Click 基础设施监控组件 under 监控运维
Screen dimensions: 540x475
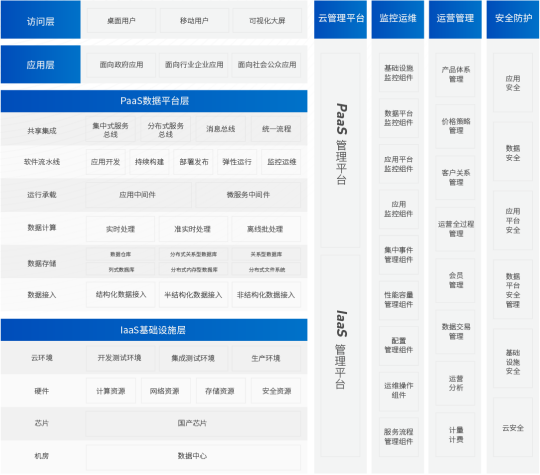[x=399, y=73]
